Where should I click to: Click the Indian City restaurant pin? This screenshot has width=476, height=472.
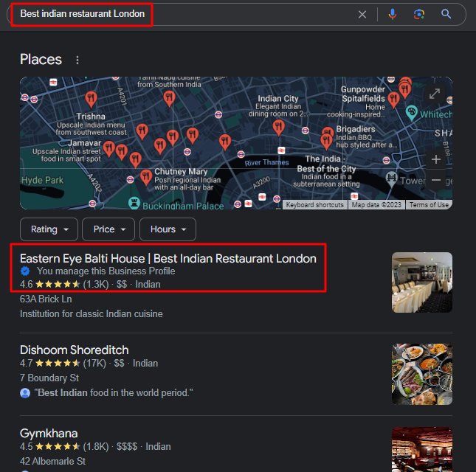click(278, 127)
